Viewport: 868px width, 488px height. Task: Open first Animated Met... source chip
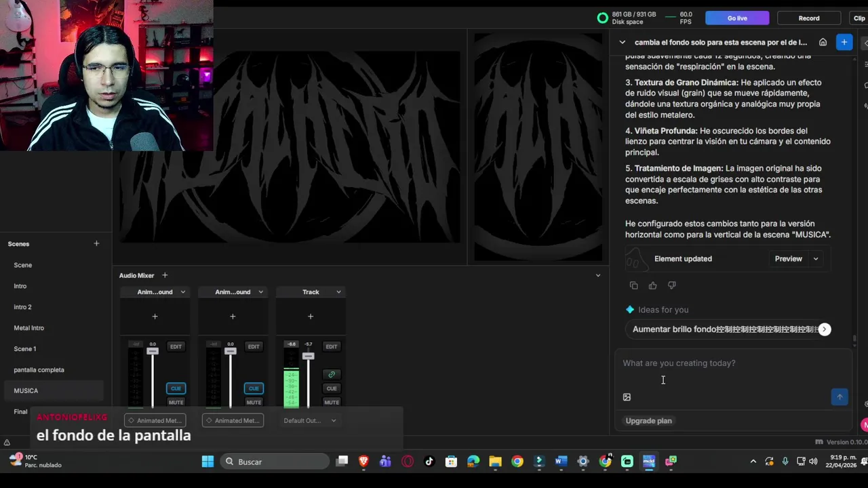(155, 420)
